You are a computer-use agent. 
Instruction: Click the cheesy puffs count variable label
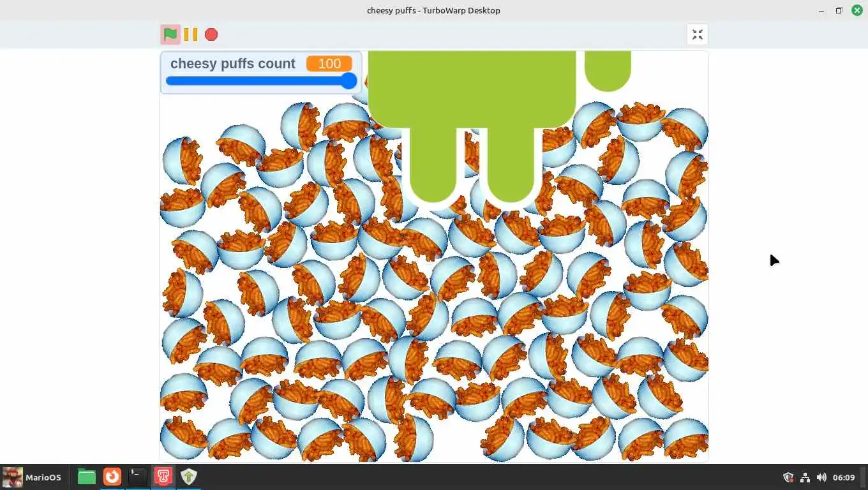point(232,64)
